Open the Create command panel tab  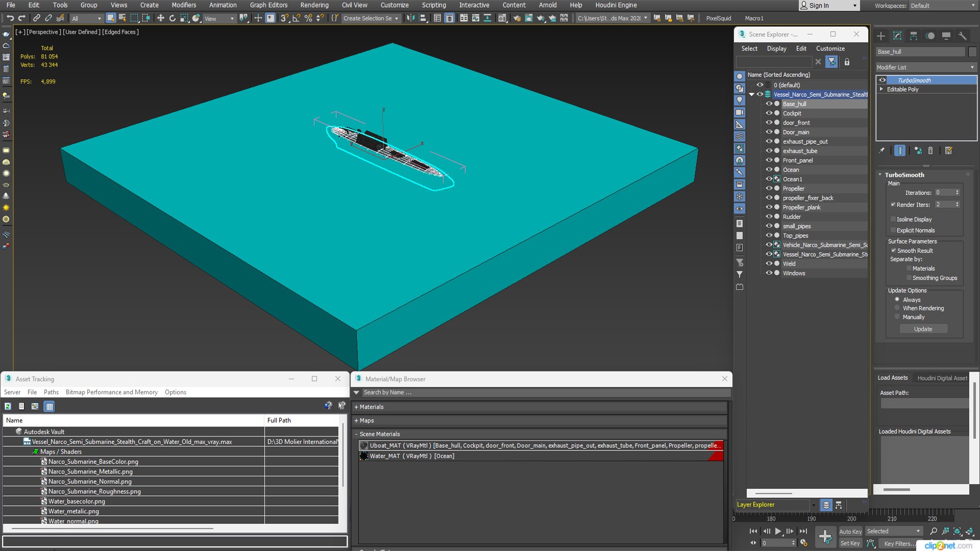pyautogui.click(x=881, y=36)
